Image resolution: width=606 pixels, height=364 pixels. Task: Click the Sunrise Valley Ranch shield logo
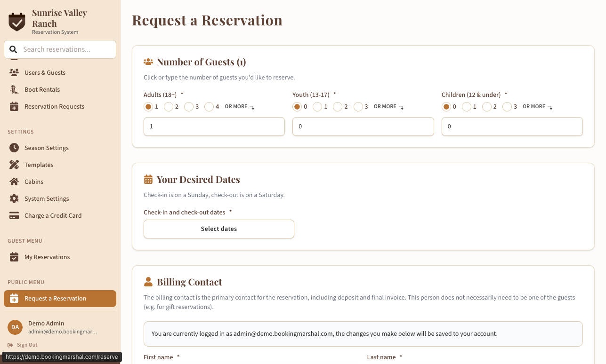17,22
